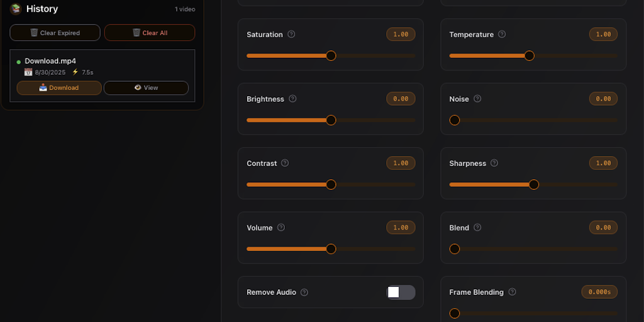Click the Temperature value field 1.00
Image resolution: width=644 pixels, height=322 pixels.
pyautogui.click(x=603, y=34)
